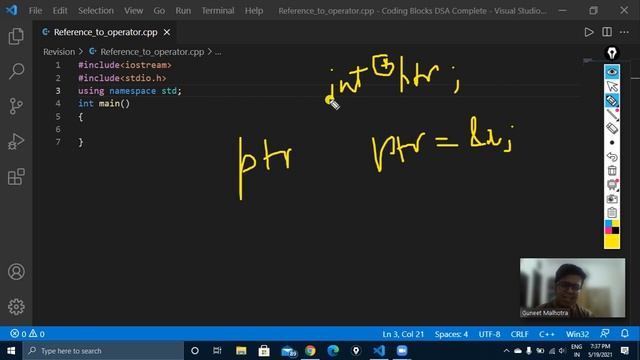This screenshot has height=360, width=640.
Task: Change indentation via Spaces: 4
Action: 451,334
